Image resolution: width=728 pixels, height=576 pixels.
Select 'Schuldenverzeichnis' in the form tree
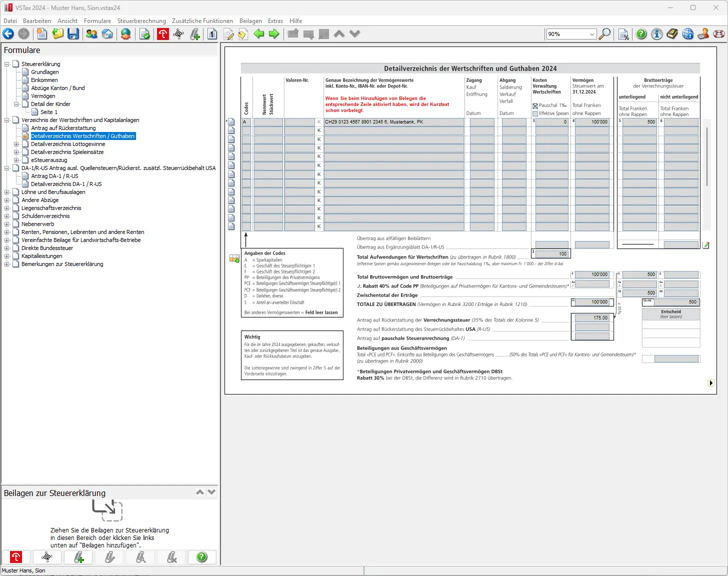(45, 216)
